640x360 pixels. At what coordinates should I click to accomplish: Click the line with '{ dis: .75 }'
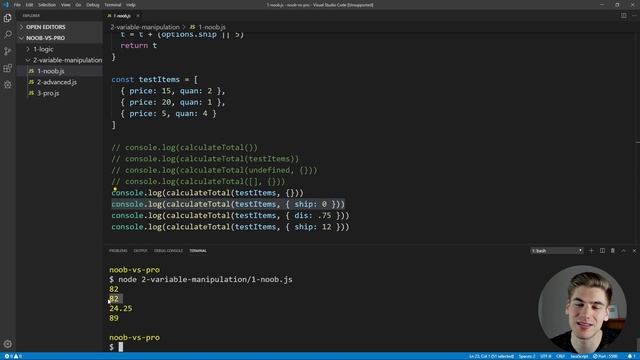pos(230,216)
